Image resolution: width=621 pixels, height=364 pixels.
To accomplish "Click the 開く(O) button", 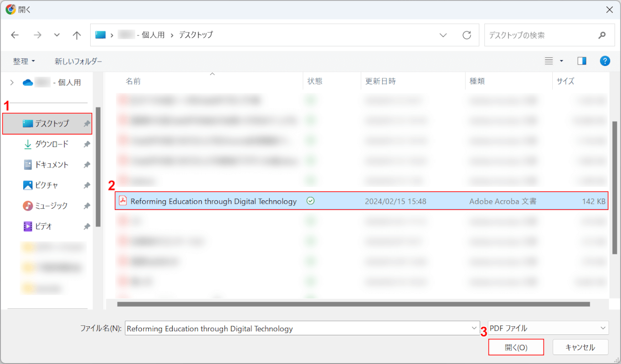I will [x=516, y=347].
